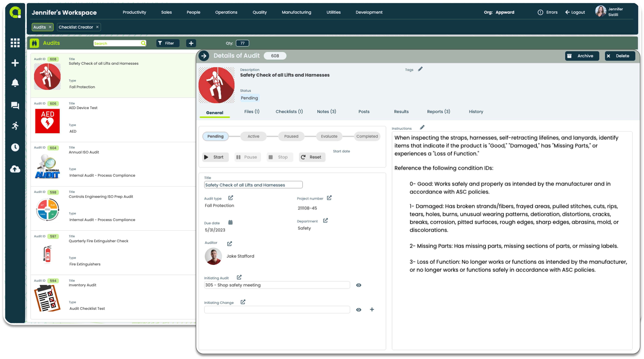Click the Archive button
This screenshot has height=359, width=644.
click(582, 56)
